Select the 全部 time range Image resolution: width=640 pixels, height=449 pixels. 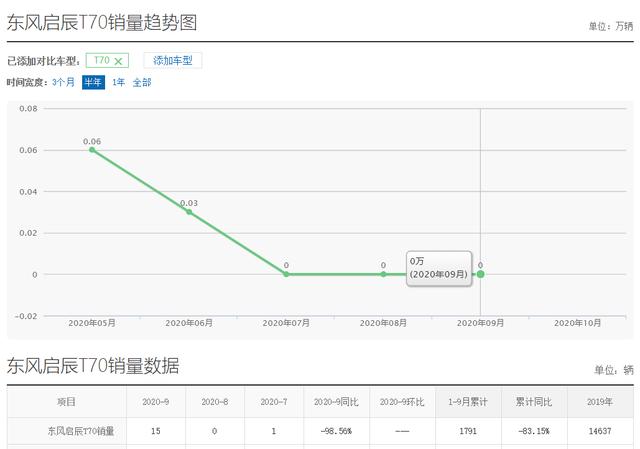click(x=142, y=82)
